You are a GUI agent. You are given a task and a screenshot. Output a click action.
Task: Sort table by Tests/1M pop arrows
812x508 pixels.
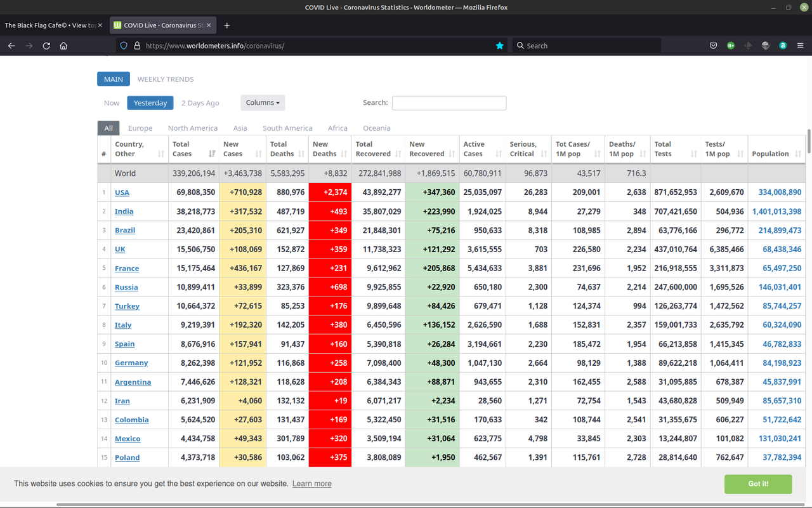pos(741,154)
